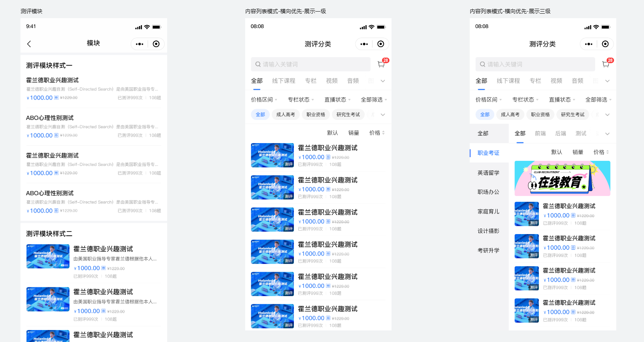The image size is (644, 342).
Task: Toggle the 成人高考 chip in 展示一级 screen
Action: (286, 115)
